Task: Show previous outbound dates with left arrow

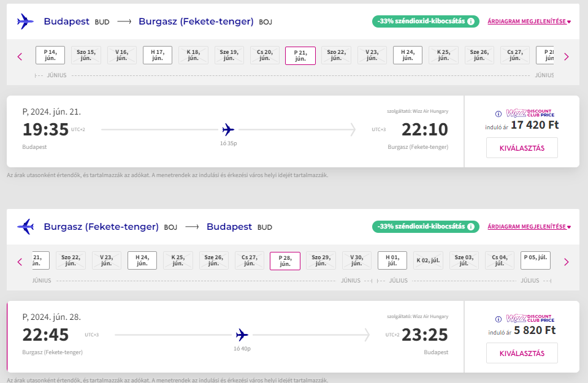Action: click(20, 56)
